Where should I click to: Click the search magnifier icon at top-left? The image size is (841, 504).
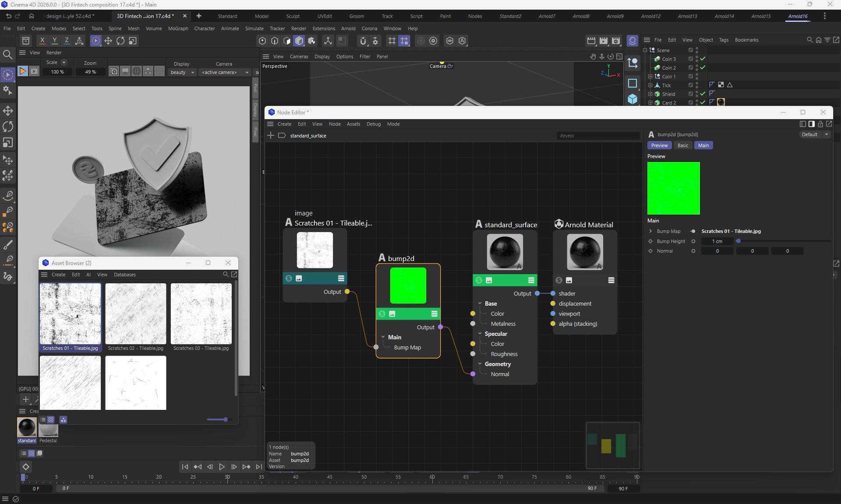pyautogui.click(x=7, y=54)
